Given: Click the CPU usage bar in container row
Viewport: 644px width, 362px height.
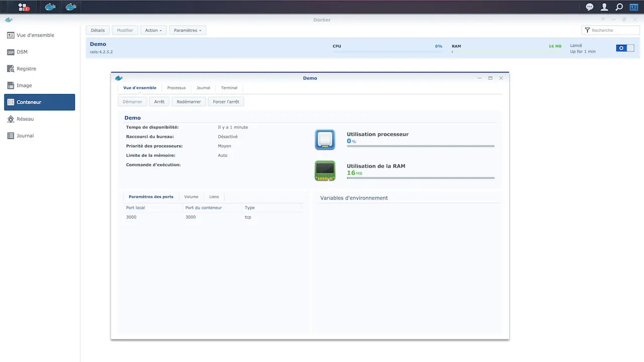Looking at the screenshot, I should click(x=387, y=52).
